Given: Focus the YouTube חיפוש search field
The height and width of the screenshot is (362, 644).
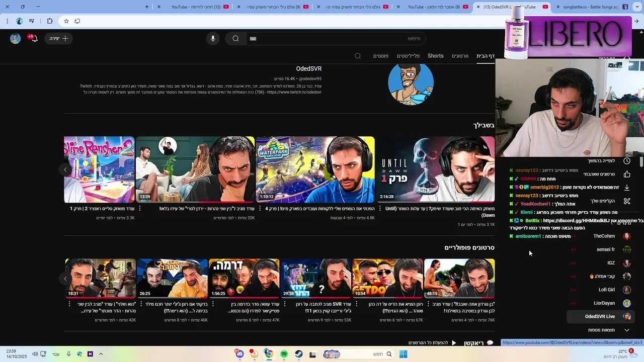Looking at the screenshot, I should pyautogui.click(x=336, y=39).
